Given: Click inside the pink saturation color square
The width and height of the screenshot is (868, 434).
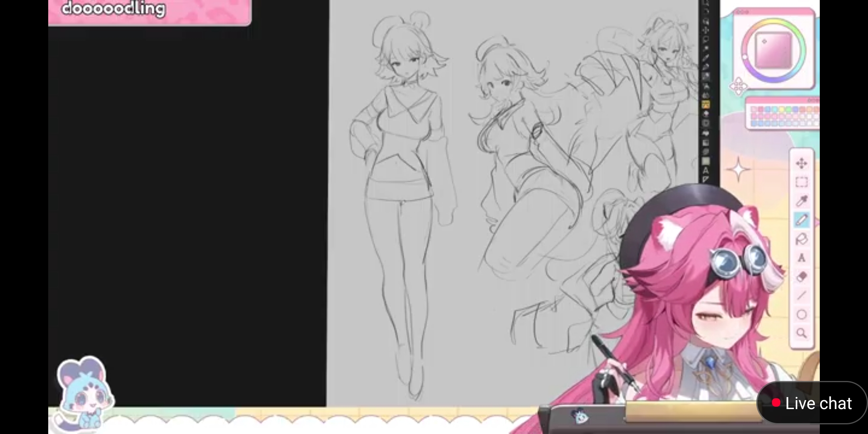Looking at the screenshot, I should tap(773, 51).
